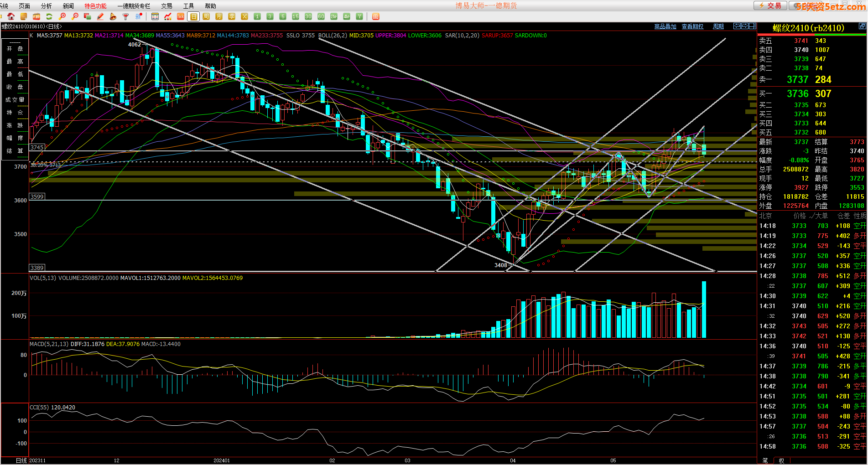Open the 分析 menu

pyautogui.click(x=47, y=6)
